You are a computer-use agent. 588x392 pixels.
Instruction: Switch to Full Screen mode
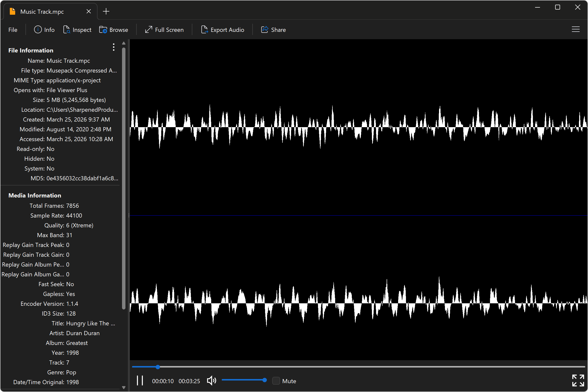point(164,30)
